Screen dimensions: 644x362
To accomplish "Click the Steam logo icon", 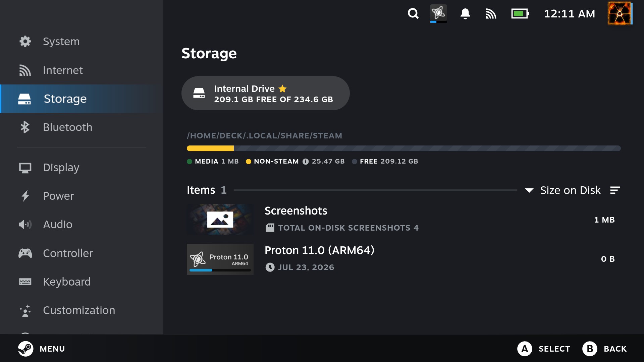I will [25, 349].
